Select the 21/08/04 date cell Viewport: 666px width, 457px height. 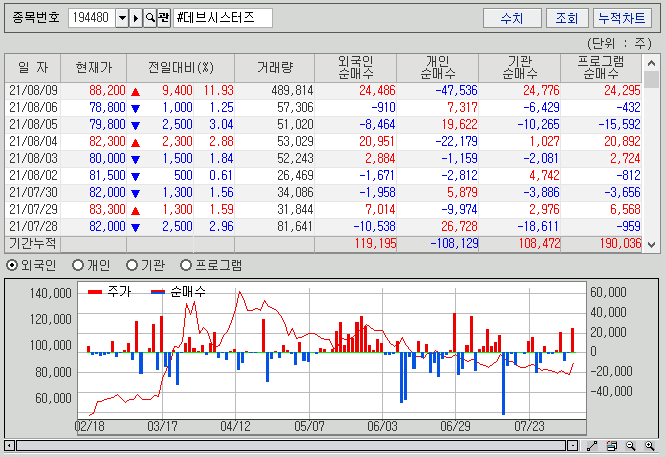(33, 141)
